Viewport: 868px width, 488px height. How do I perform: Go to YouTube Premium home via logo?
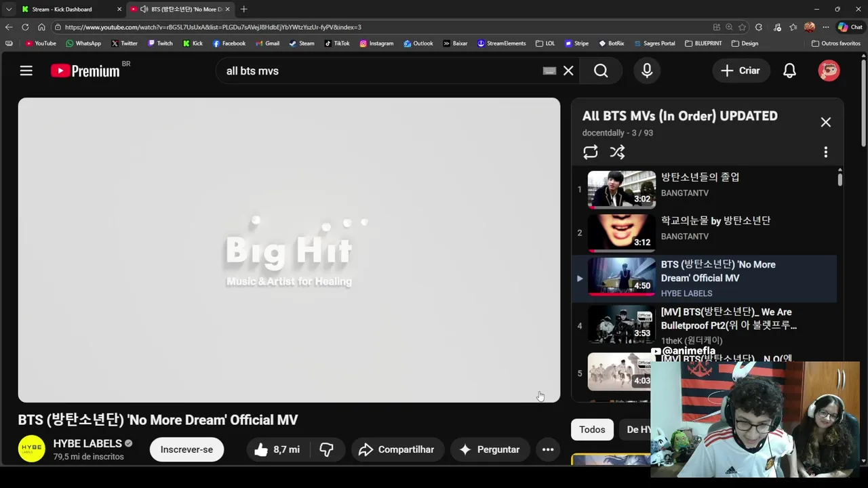coord(85,70)
